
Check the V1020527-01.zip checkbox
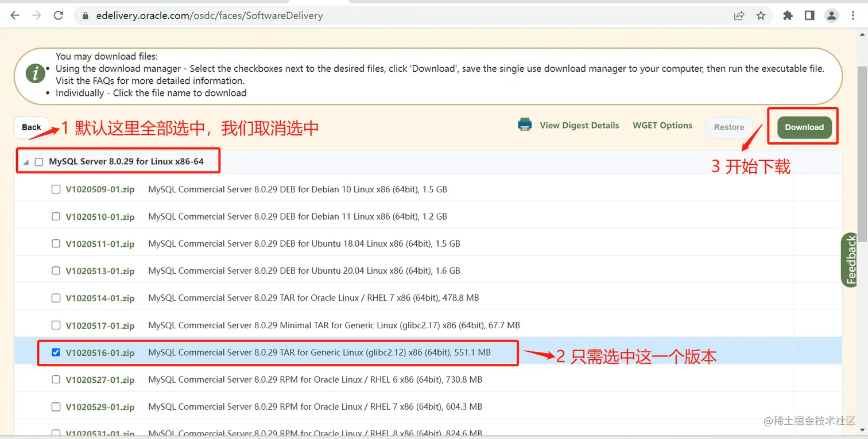pyautogui.click(x=56, y=379)
